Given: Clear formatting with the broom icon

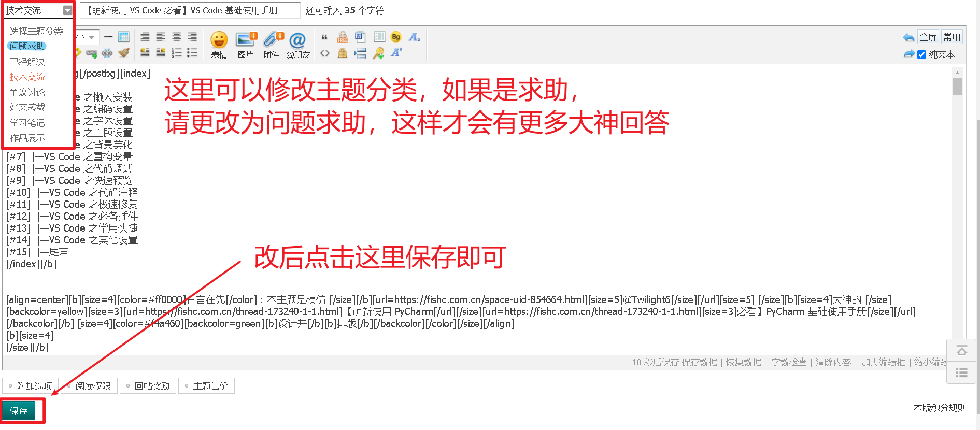Looking at the screenshot, I should [124, 53].
